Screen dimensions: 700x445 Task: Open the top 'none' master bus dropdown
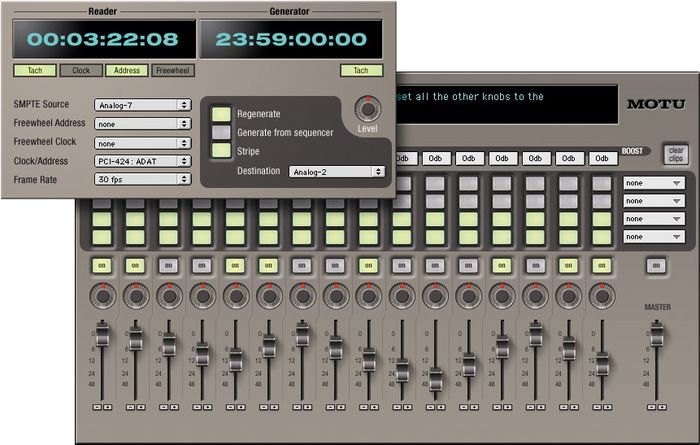coord(654,184)
